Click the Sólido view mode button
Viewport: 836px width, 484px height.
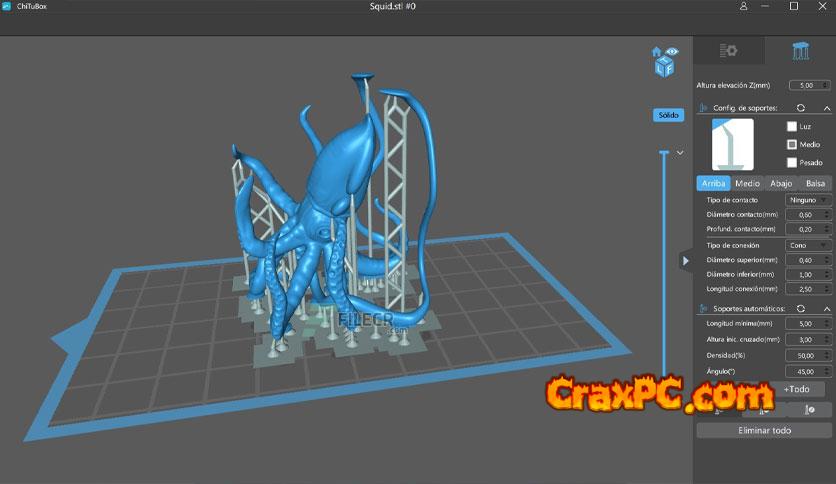point(669,115)
